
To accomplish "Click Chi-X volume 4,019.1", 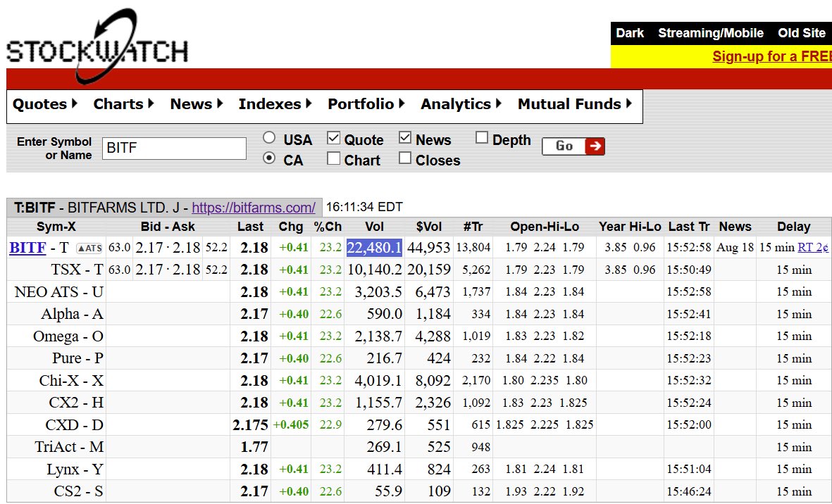I will tap(378, 381).
